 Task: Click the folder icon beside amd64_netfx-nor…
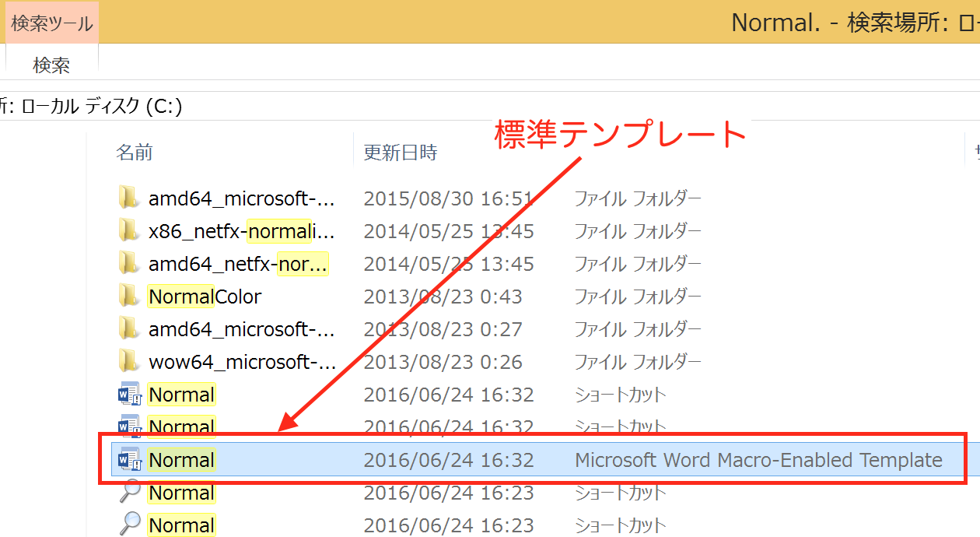[129, 264]
